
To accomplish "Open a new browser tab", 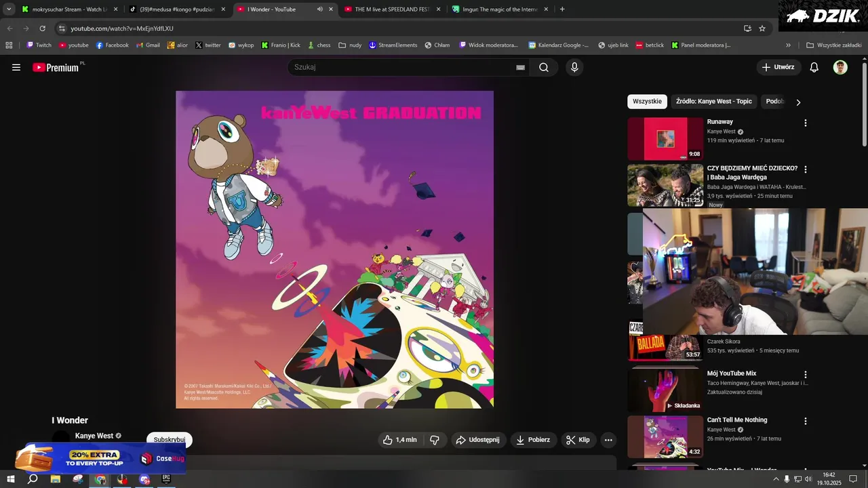I will coord(562,9).
